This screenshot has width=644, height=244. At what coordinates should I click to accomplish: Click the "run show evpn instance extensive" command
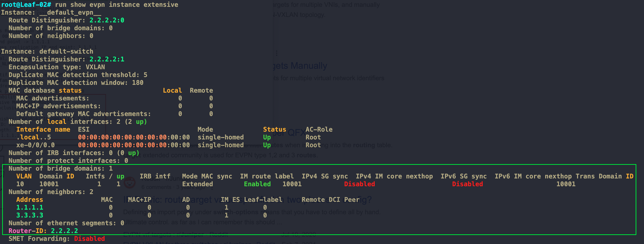pyautogui.click(x=116, y=5)
